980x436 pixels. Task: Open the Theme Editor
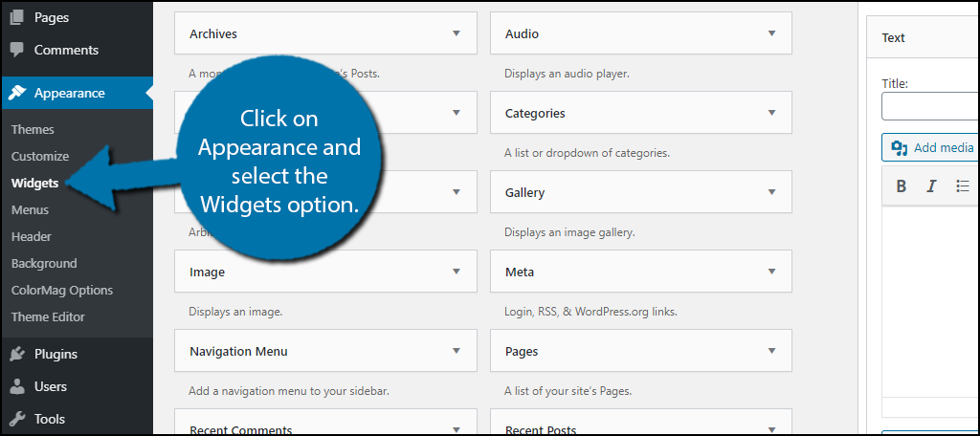pos(48,317)
